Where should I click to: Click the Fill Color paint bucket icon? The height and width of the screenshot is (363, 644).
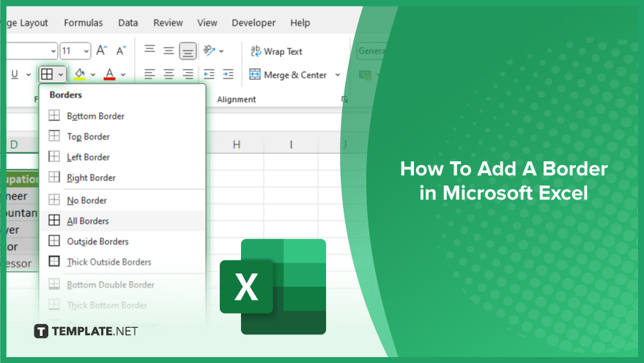click(79, 74)
